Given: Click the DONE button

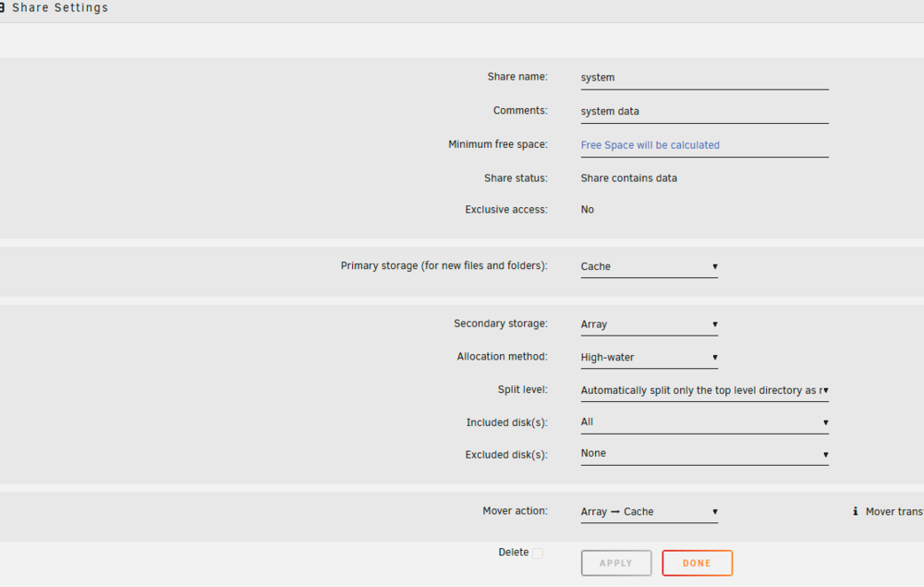Looking at the screenshot, I should [697, 563].
